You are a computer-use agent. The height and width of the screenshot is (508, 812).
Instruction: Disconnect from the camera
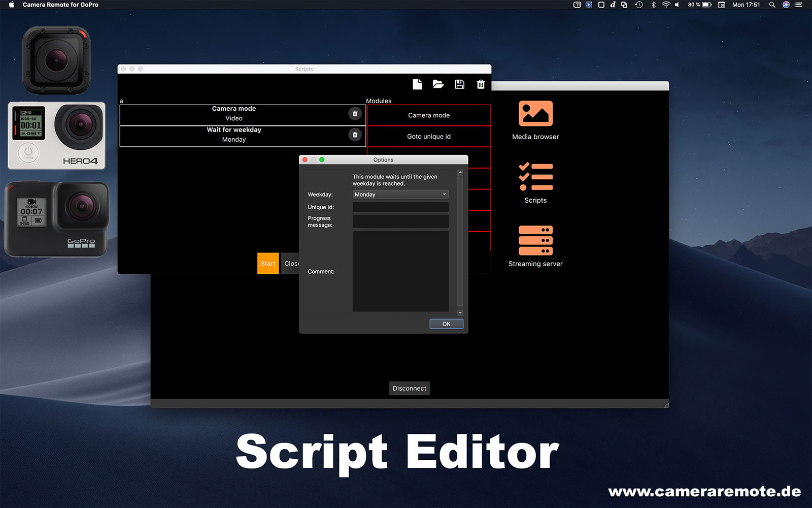(x=410, y=388)
